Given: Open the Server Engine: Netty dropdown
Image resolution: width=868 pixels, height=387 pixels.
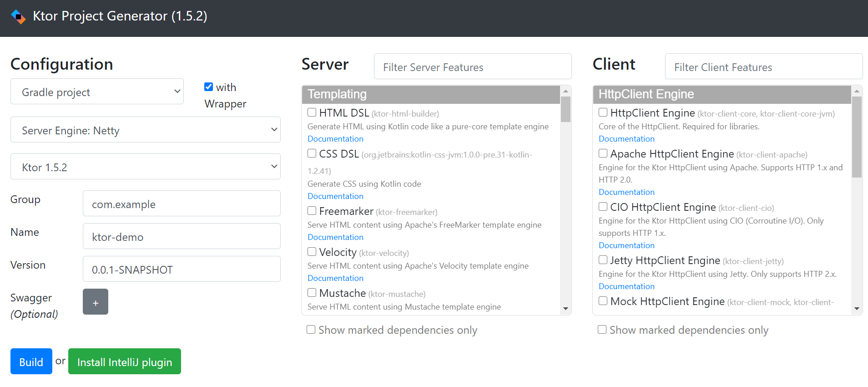Looking at the screenshot, I should 146,130.
